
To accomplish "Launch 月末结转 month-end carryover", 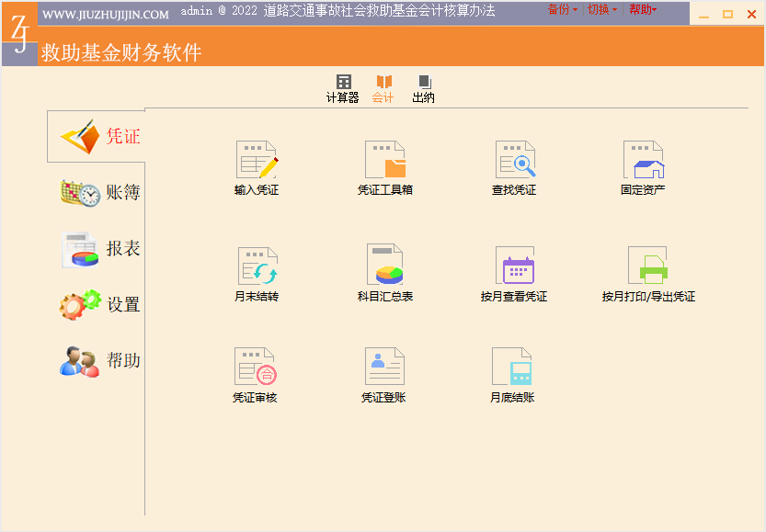I will point(257,266).
